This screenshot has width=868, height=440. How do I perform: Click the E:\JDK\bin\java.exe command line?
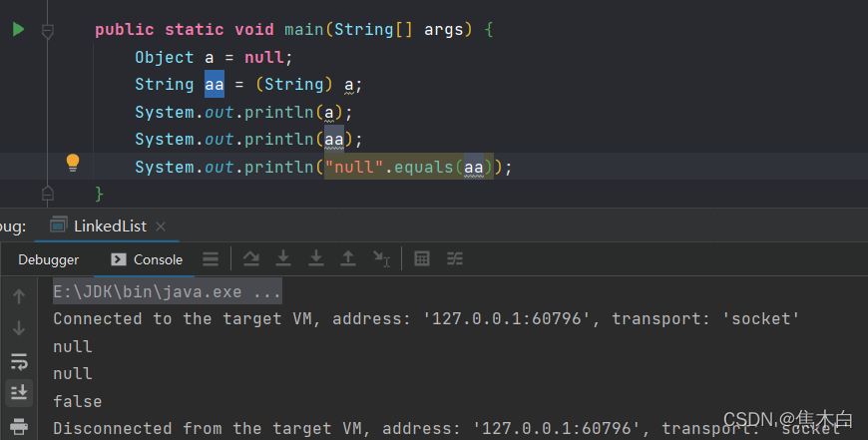tap(167, 291)
